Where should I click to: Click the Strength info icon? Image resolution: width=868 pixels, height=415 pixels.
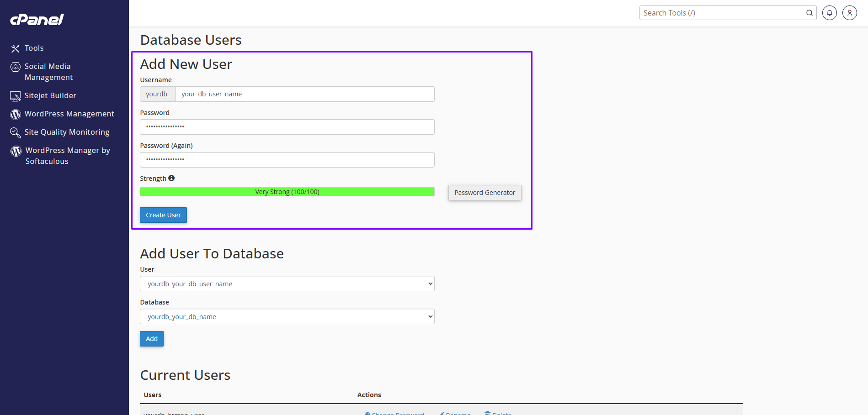pos(171,178)
